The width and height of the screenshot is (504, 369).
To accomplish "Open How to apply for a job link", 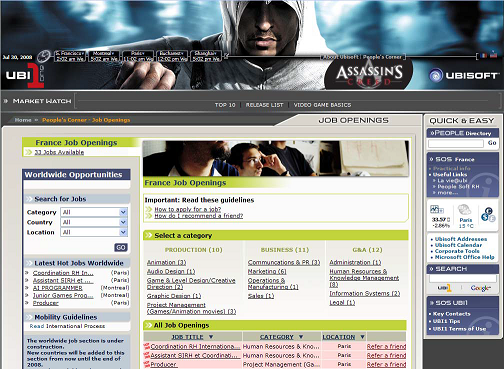I will (x=188, y=209).
